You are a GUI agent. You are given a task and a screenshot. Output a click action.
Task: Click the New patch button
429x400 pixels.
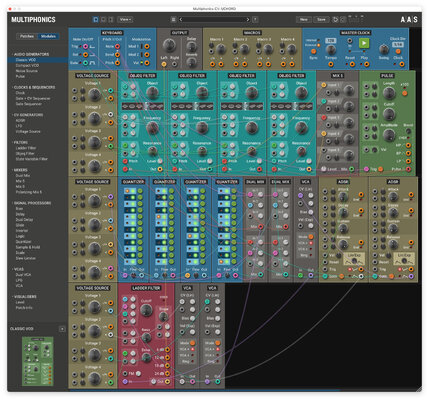pos(304,20)
